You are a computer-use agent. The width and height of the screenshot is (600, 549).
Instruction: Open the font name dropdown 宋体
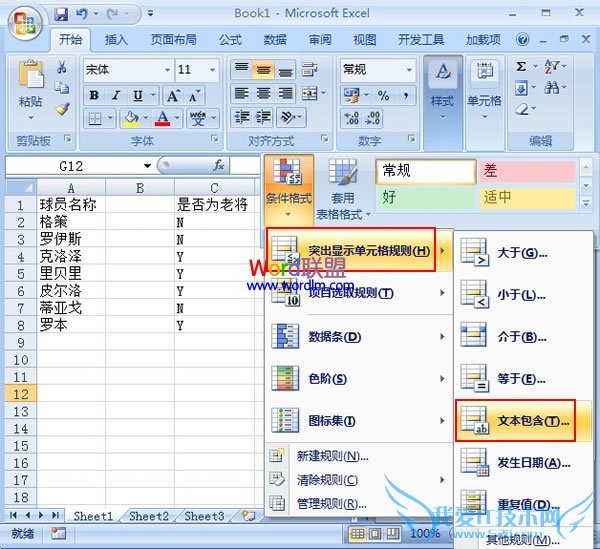point(167,70)
